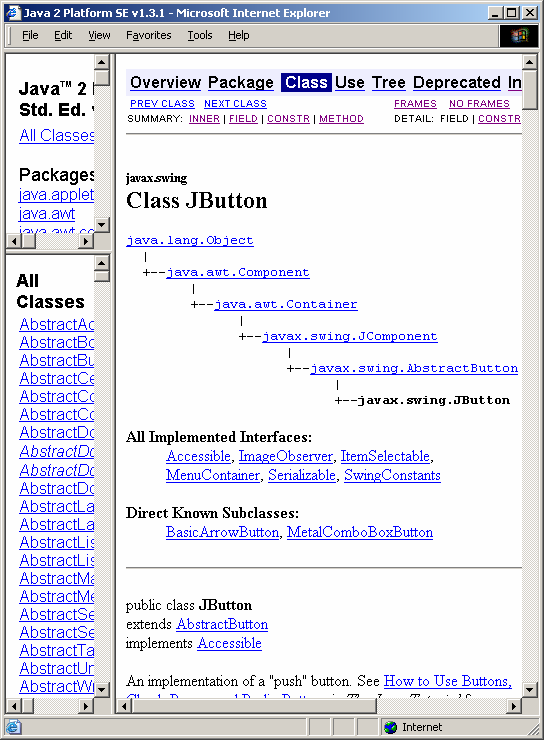Click main frame horizontal scroll left arrow
The height and width of the screenshot is (740, 544).
[124, 706]
